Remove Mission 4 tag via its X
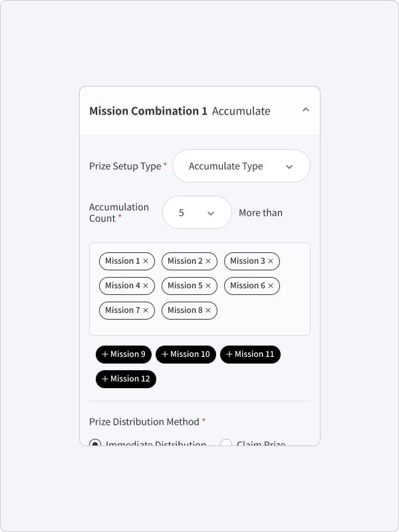This screenshot has width=399, height=532. [x=146, y=286]
